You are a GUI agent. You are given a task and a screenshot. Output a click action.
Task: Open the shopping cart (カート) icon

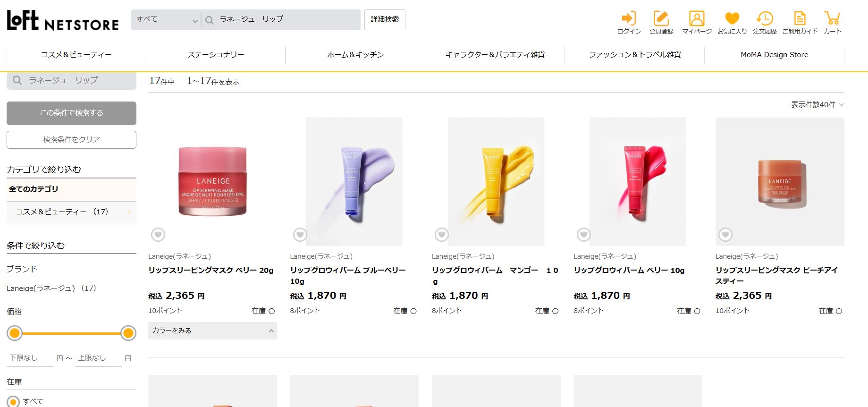pyautogui.click(x=833, y=23)
